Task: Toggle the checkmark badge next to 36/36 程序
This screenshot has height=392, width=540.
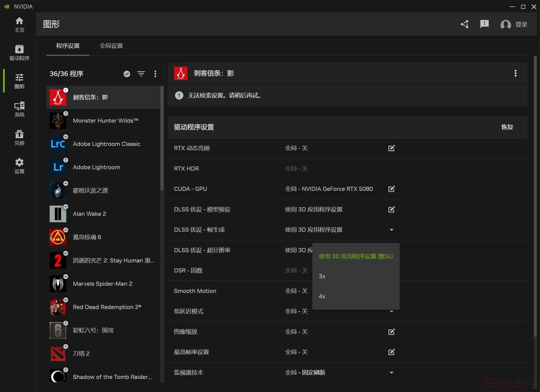Action: 127,74
